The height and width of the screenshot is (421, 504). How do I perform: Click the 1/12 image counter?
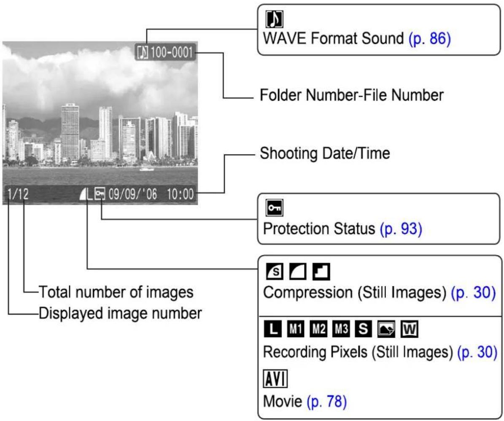click(x=18, y=194)
